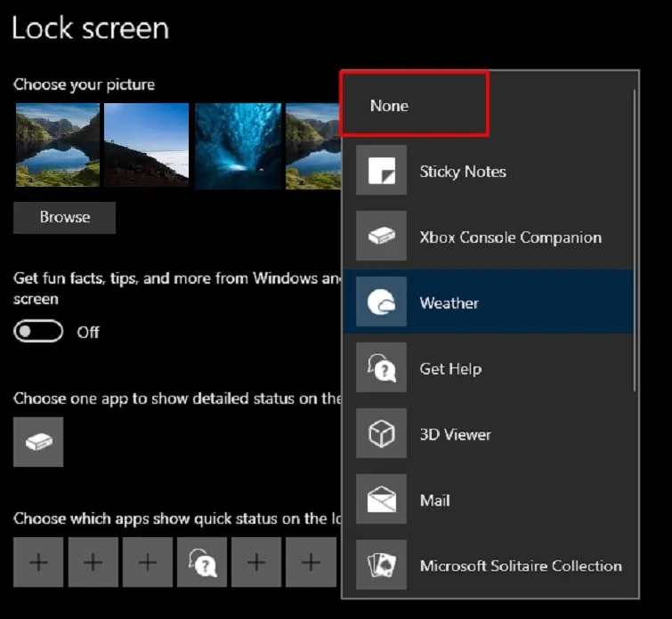
Task: Pick the 3D Viewer cube icon
Action: [381, 434]
